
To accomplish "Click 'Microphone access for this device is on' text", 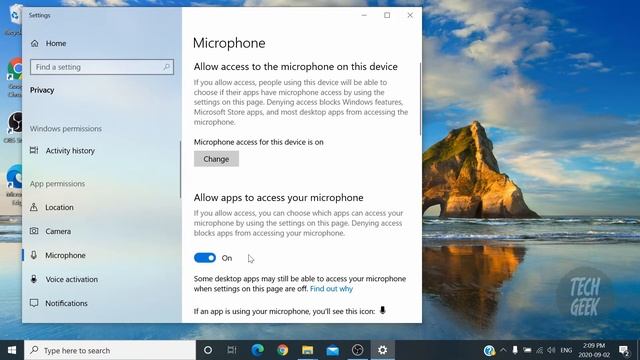I will click(x=259, y=142).
